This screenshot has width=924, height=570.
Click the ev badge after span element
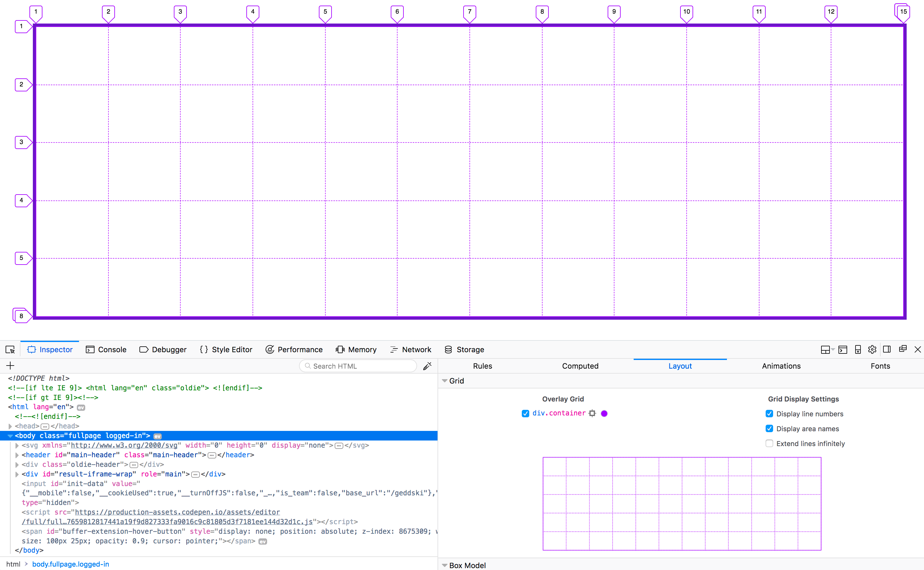click(x=263, y=541)
